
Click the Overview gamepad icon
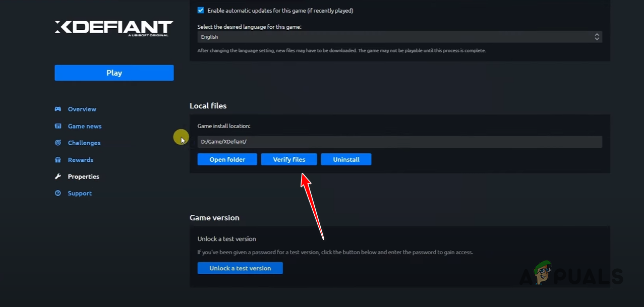(58, 109)
